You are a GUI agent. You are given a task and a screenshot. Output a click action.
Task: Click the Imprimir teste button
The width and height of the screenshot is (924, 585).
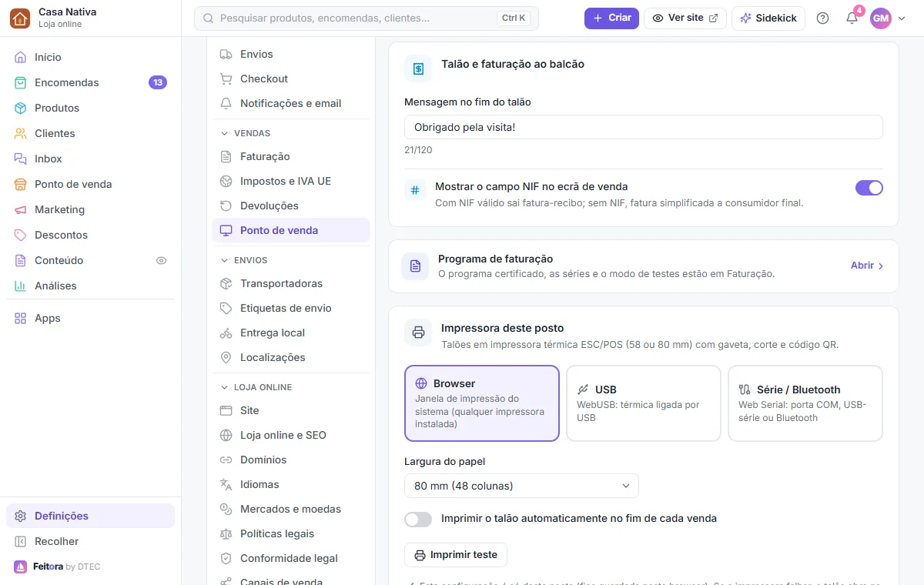point(456,555)
